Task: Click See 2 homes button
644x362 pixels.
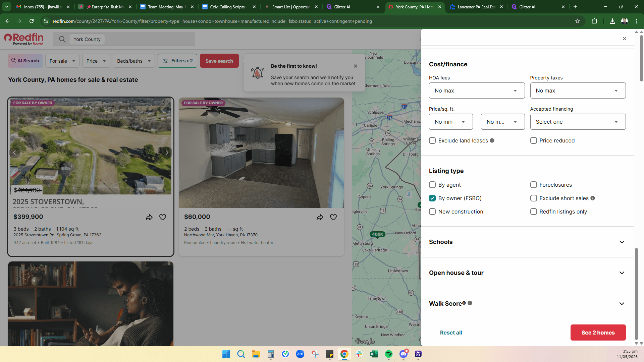Action: coord(598,333)
